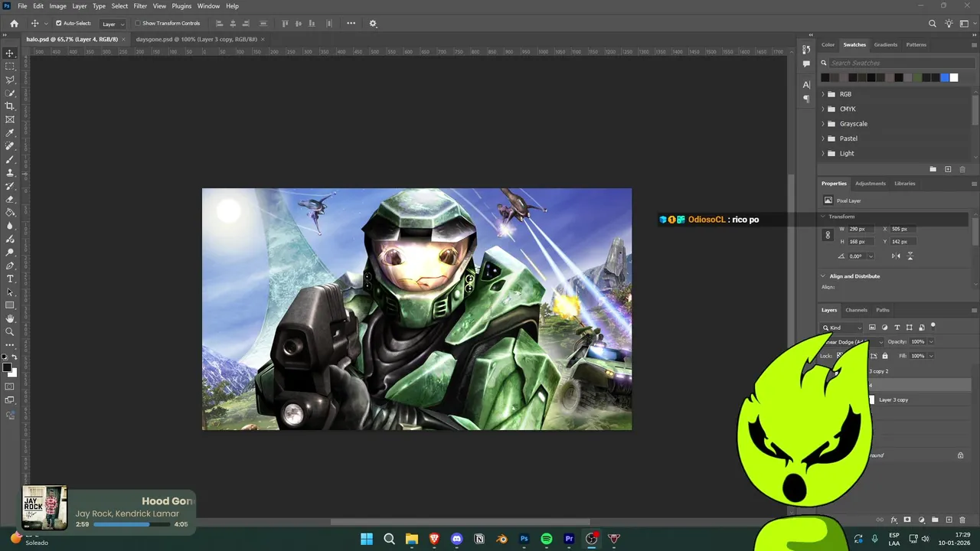Viewport: 980px width, 551px height.
Task: Select the Crop tool
Action: [10, 106]
